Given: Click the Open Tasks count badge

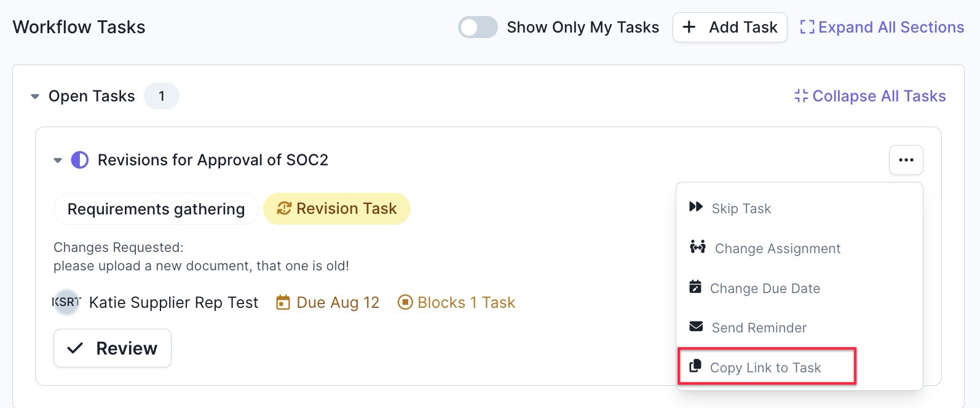Looking at the screenshot, I should [x=162, y=96].
